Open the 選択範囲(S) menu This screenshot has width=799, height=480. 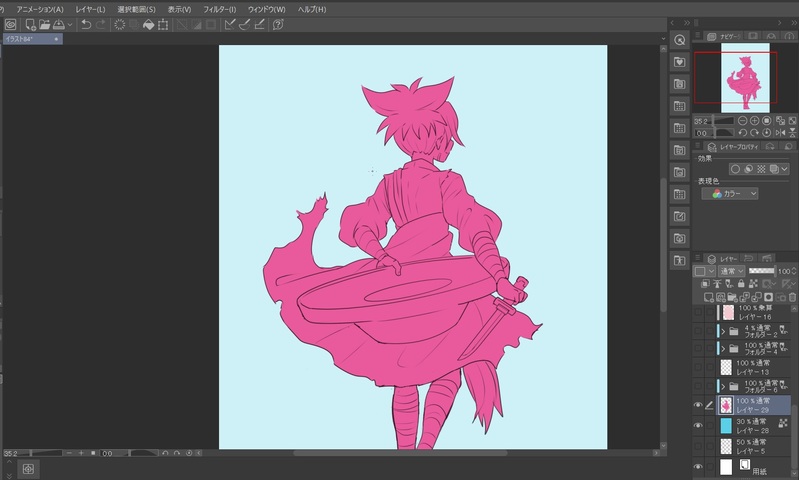[x=136, y=9]
